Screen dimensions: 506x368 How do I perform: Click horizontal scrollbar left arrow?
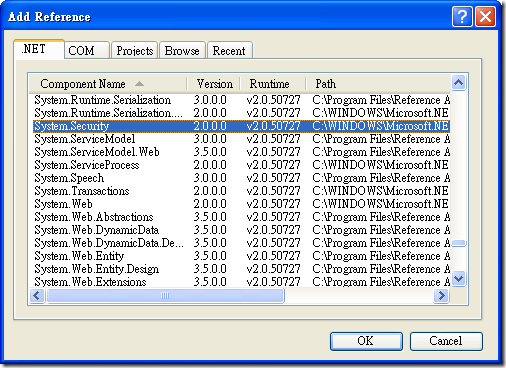pos(37,295)
